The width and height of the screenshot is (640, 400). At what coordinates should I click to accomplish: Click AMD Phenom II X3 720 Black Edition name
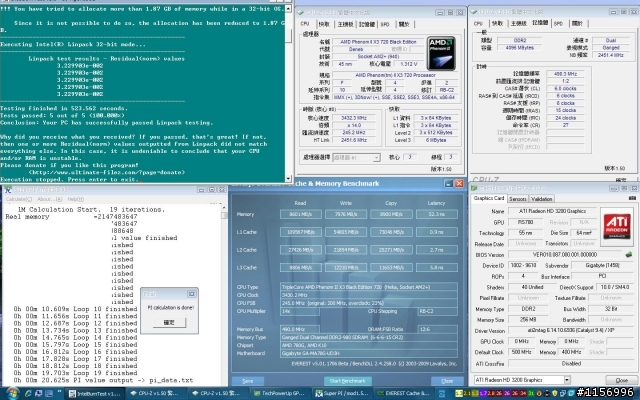click(x=378, y=42)
